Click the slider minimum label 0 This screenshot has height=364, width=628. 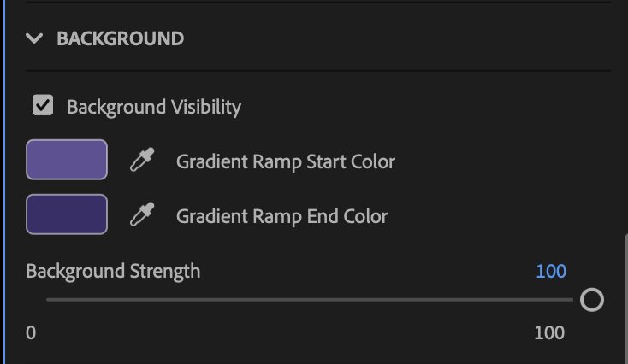point(31,332)
